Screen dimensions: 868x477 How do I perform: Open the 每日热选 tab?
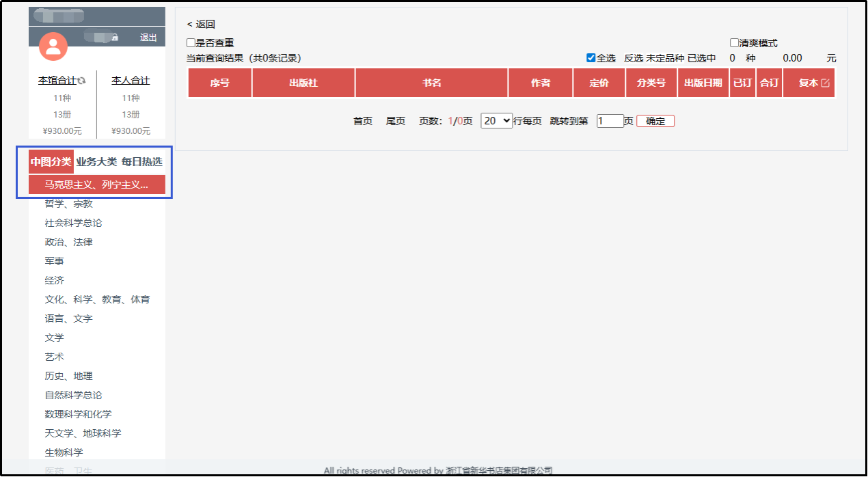[141, 162]
